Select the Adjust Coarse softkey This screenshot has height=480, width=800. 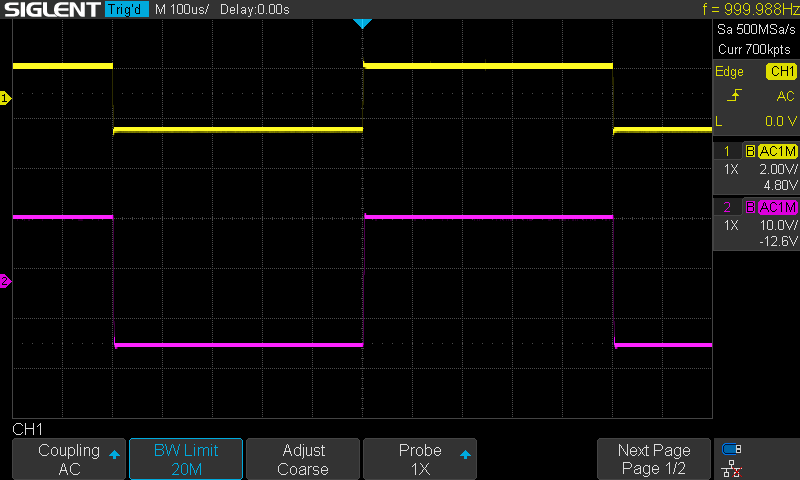click(x=303, y=459)
